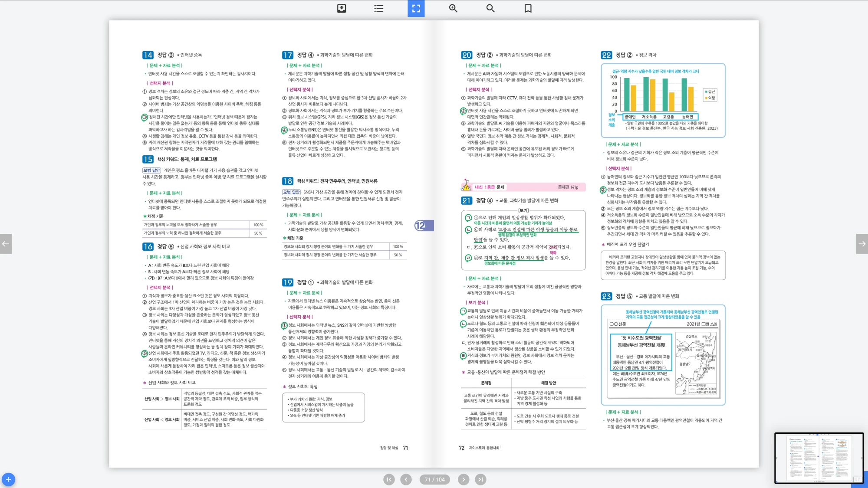Open the search magnifier tool
The height and width of the screenshot is (488, 868).
pyautogui.click(x=490, y=8)
